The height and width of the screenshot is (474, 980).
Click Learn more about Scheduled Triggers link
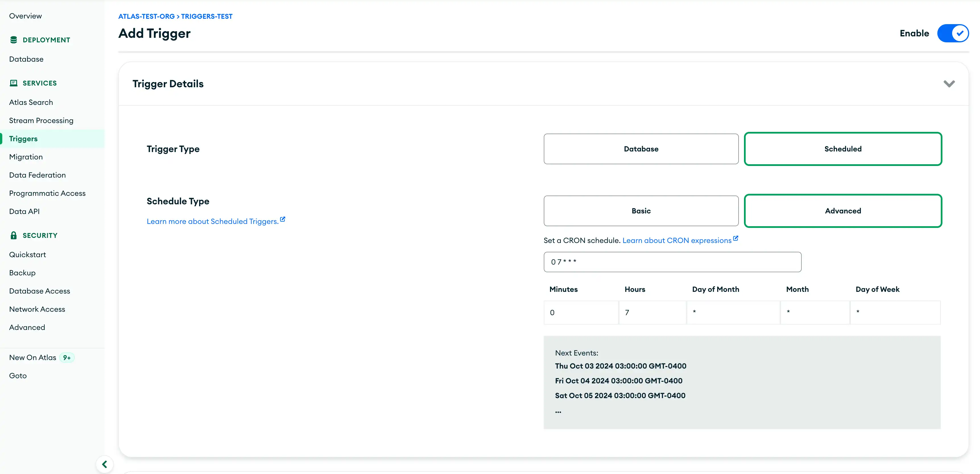point(216,221)
